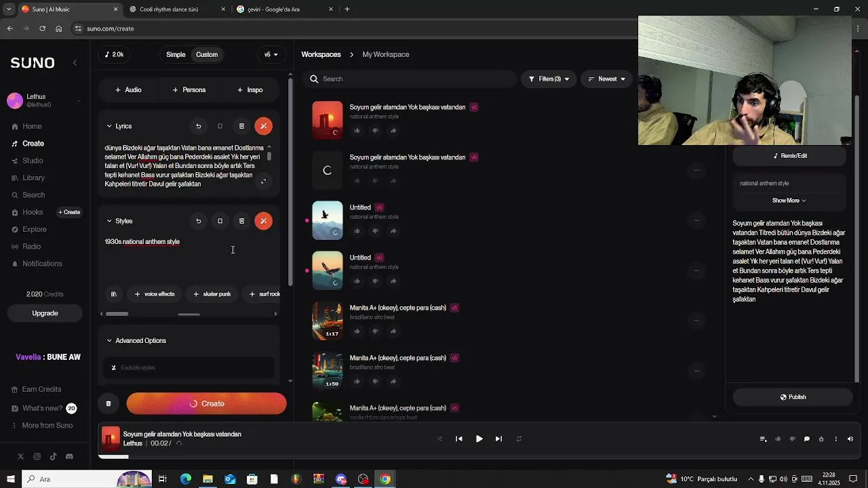Add the voice effects style tag
Viewport: 868px width, 488px height.
155,294
